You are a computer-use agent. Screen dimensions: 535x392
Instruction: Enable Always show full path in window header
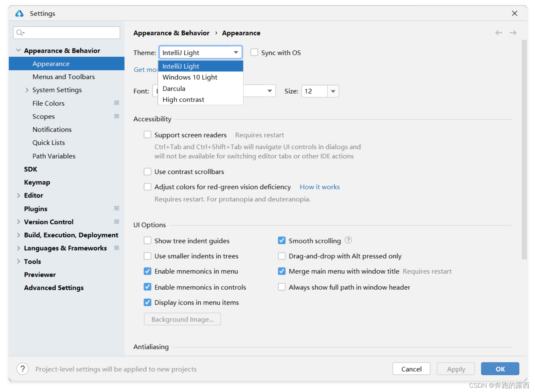point(282,287)
